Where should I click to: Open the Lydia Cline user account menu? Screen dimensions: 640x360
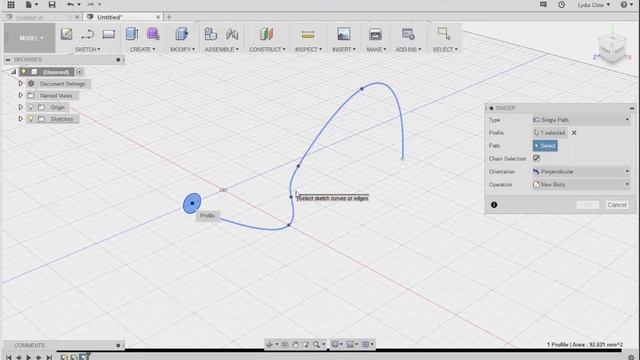[x=594, y=5]
